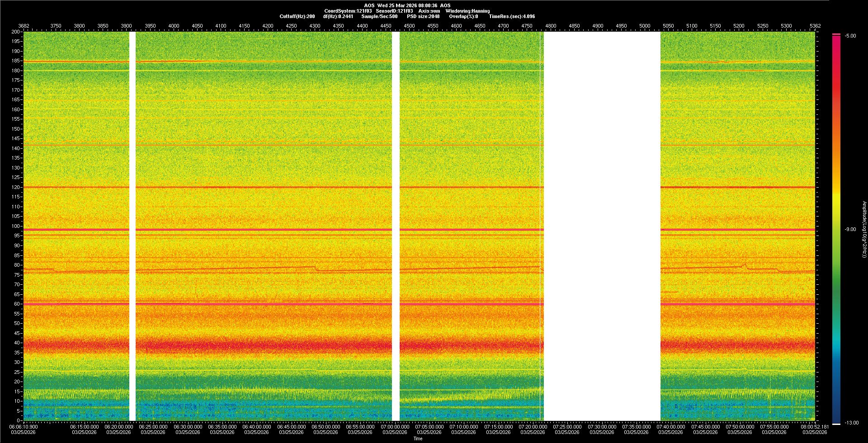The width and height of the screenshot is (868, 443).
Task: Click the 08:00:52.181 end time label
Action: click(x=815, y=427)
